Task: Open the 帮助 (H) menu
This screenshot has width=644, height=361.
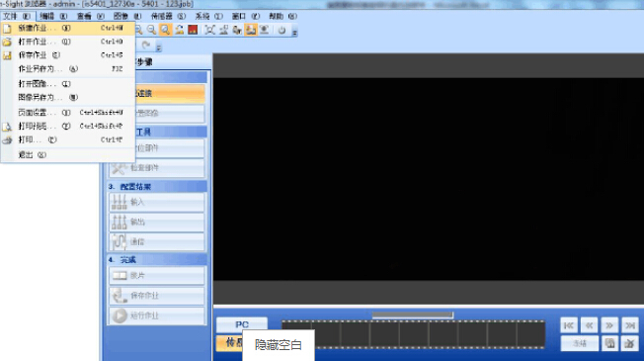Action: pyautogui.click(x=282, y=16)
